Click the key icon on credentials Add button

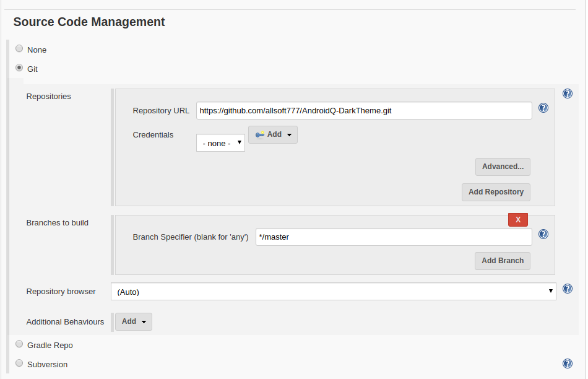[259, 135]
